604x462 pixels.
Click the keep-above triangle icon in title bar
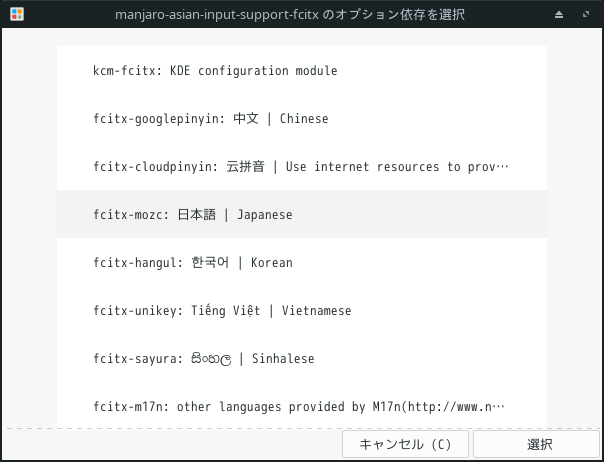[x=559, y=15]
